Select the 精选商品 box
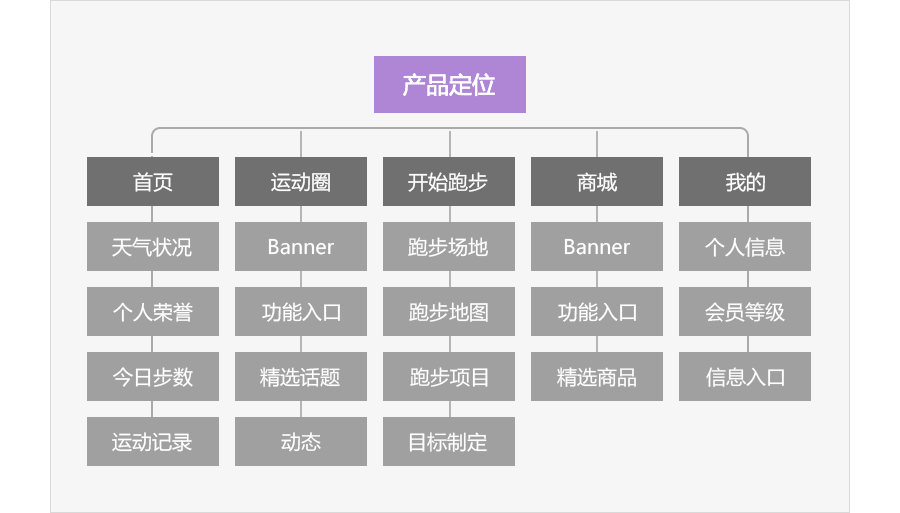The height and width of the screenshot is (513, 900). click(x=597, y=376)
